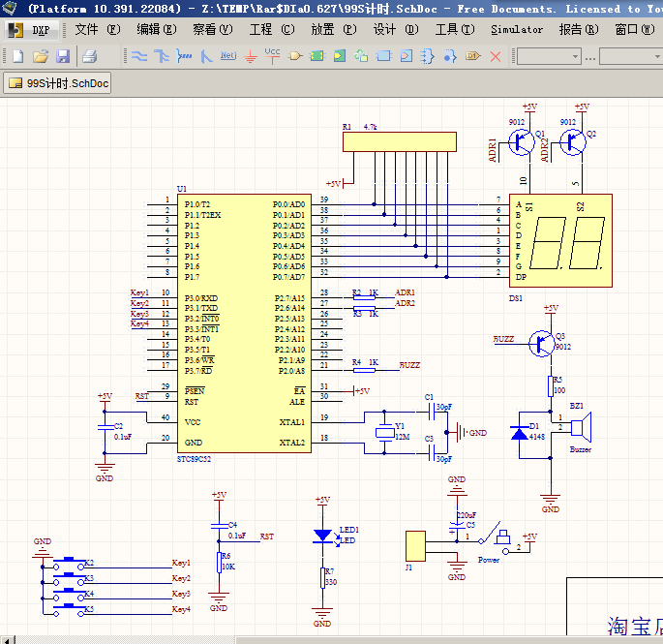Open the 放置 (P) menu
Image resolution: width=663 pixels, height=644 pixels.
334,30
